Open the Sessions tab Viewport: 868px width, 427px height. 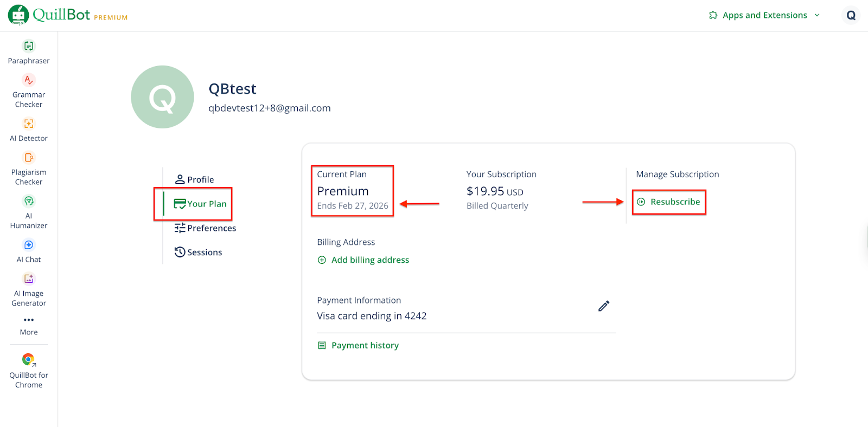point(199,253)
